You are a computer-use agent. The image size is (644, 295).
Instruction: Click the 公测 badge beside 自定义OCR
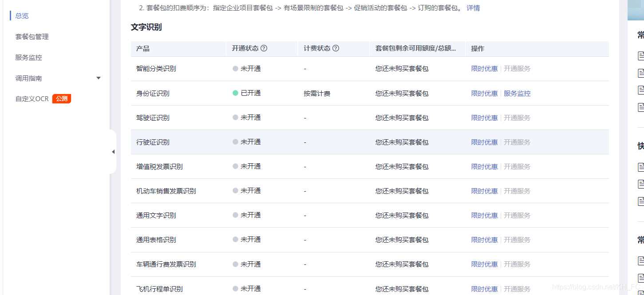pos(61,98)
